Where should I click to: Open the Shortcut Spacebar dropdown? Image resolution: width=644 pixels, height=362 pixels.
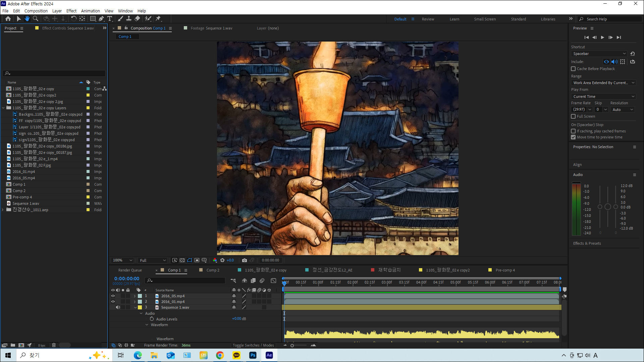599,54
